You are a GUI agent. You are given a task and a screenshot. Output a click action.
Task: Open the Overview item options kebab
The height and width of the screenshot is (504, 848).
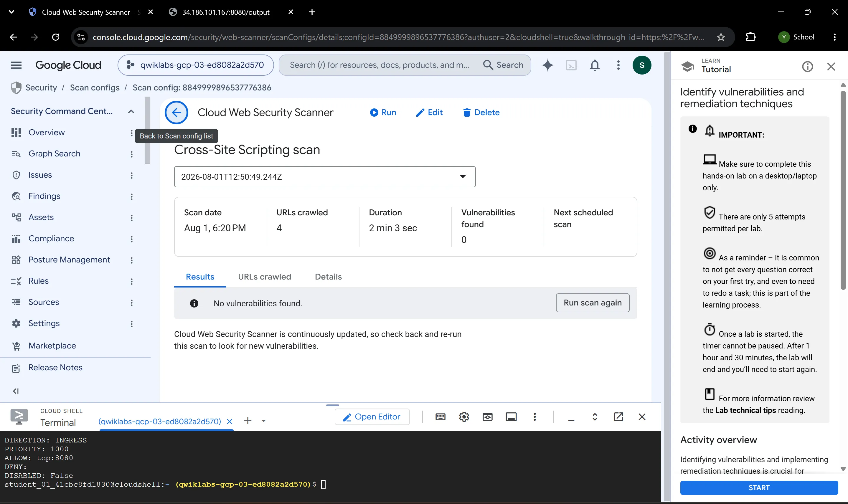pos(131,133)
